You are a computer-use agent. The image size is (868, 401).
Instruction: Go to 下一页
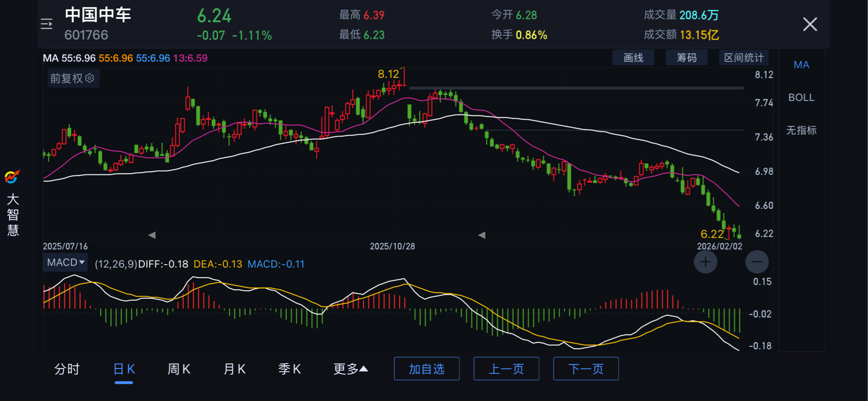click(586, 369)
